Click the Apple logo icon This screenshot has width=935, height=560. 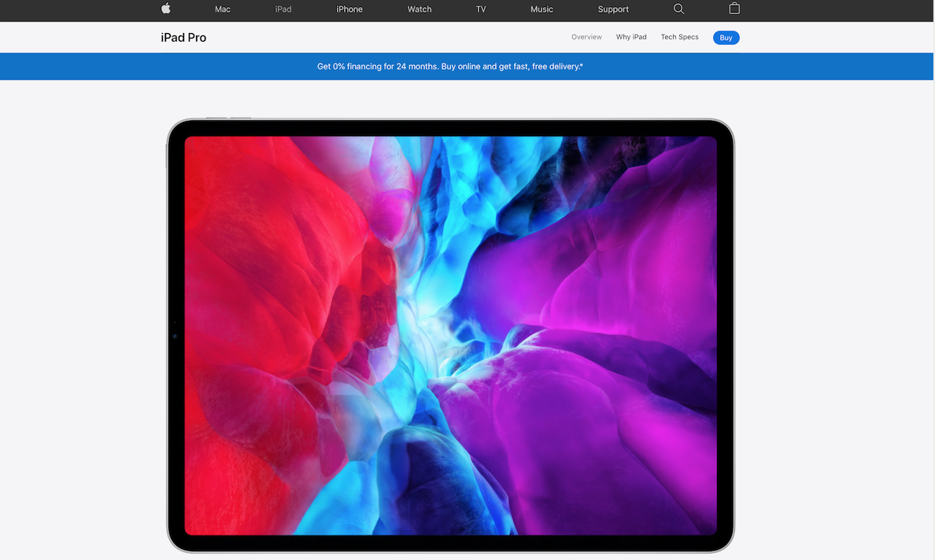pos(166,9)
